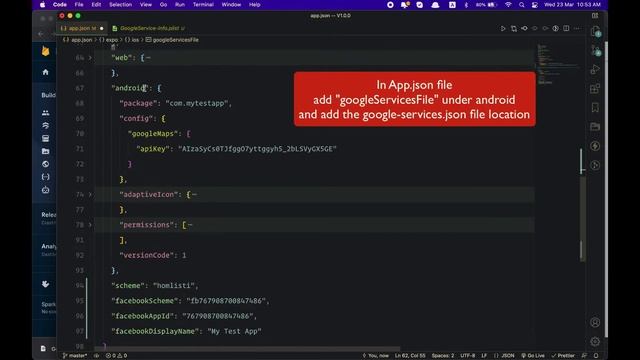Open Firebase Realtime Database icon in sidebar
The image size is (640, 360).
[x=45, y=138]
